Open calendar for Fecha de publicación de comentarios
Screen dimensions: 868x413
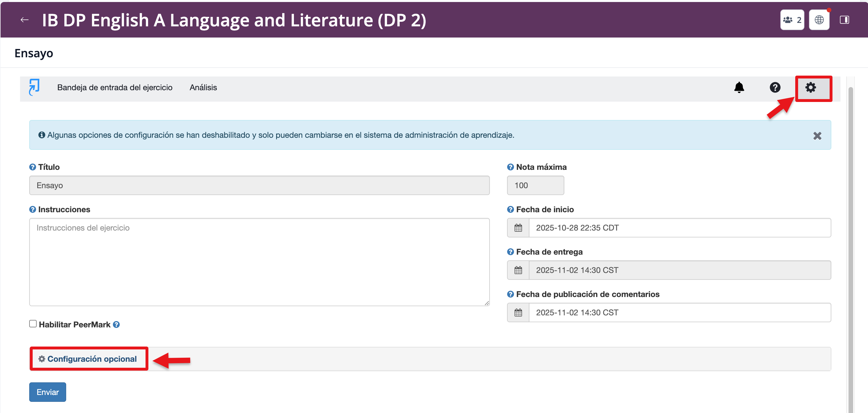click(518, 313)
